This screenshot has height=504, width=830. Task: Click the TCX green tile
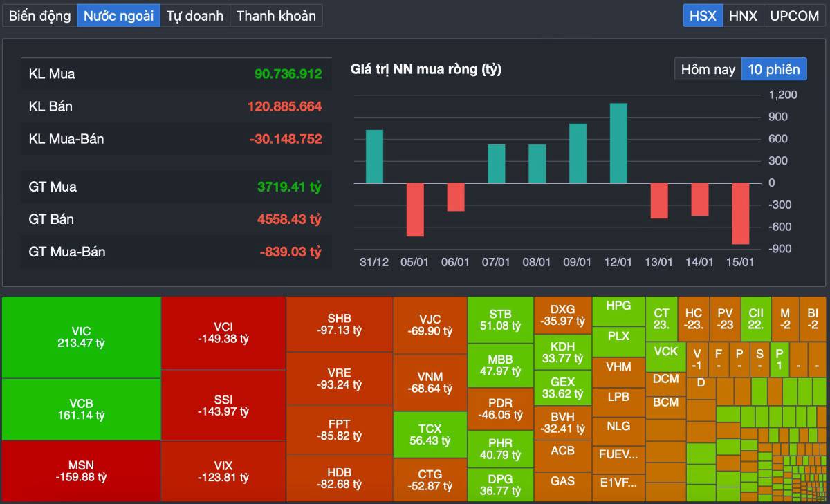click(430, 434)
